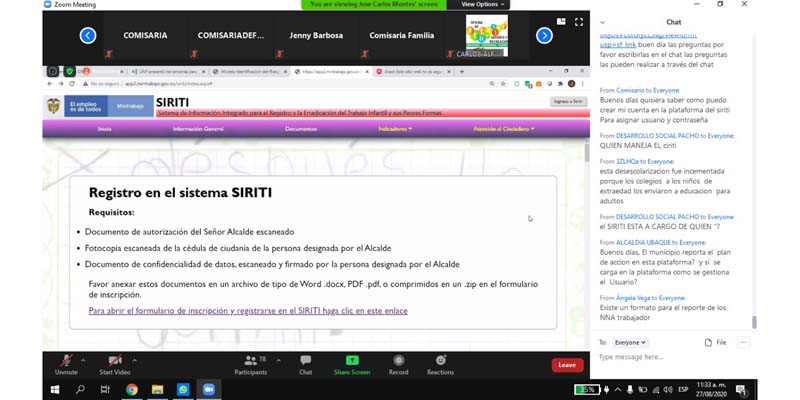Click the chat message input field

tap(673, 357)
